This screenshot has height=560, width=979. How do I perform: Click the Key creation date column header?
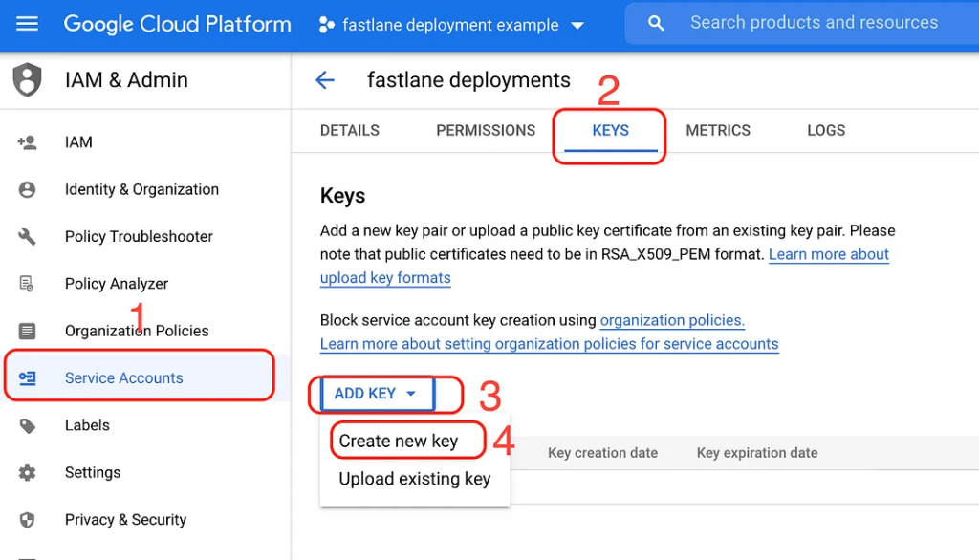click(x=602, y=453)
